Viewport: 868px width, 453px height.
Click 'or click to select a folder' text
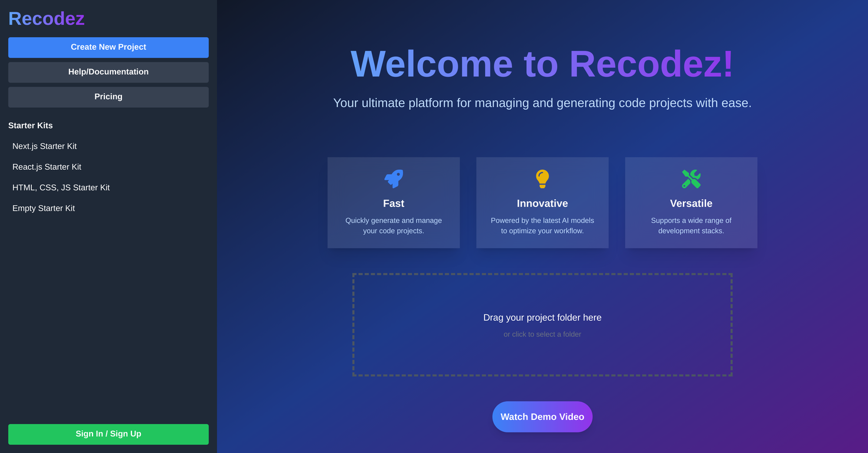(x=542, y=334)
